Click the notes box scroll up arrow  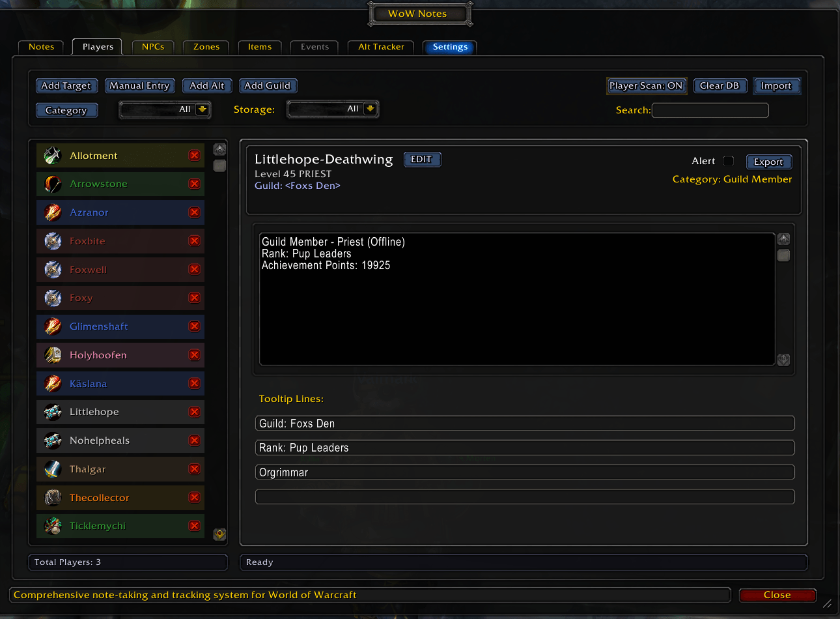pos(784,239)
